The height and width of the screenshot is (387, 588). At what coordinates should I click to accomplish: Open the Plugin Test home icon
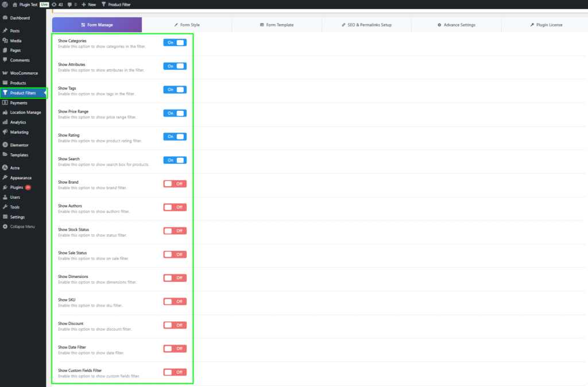coord(15,4)
